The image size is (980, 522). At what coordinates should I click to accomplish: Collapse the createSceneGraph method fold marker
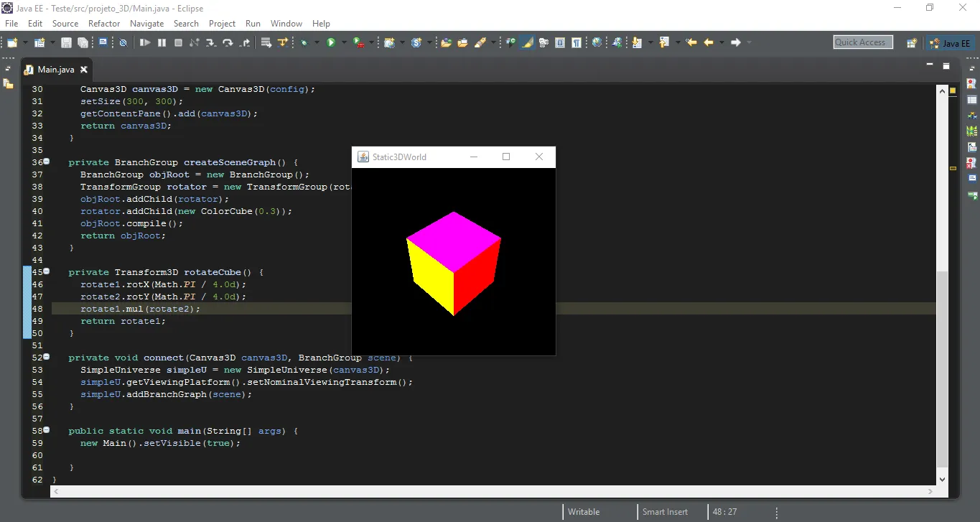click(47, 162)
